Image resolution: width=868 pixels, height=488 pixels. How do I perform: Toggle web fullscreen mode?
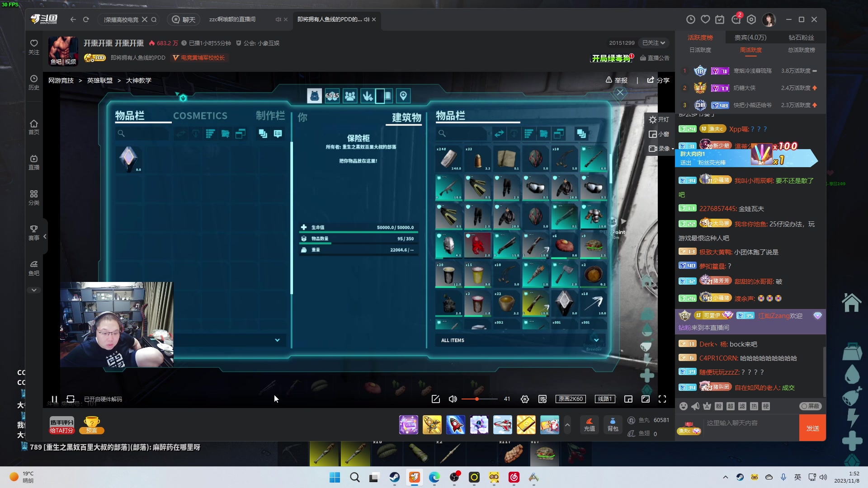pyautogui.click(x=646, y=399)
